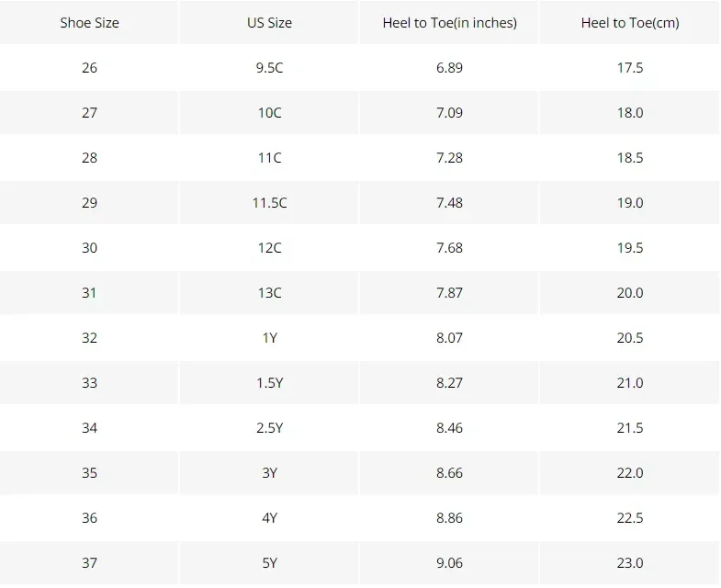Select the 9.06 inches cell
The image size is (721, 588).
tap(449, 563)
